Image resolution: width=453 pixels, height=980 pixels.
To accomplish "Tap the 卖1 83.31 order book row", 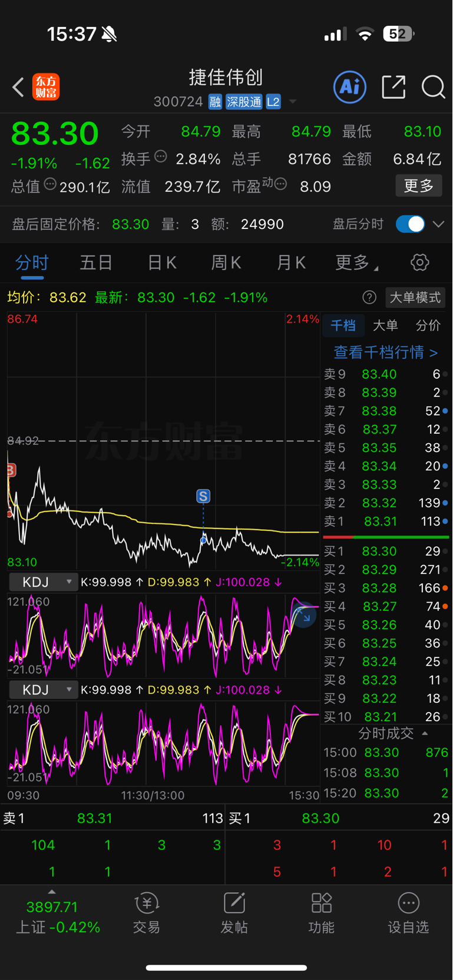I will (386, 521).
